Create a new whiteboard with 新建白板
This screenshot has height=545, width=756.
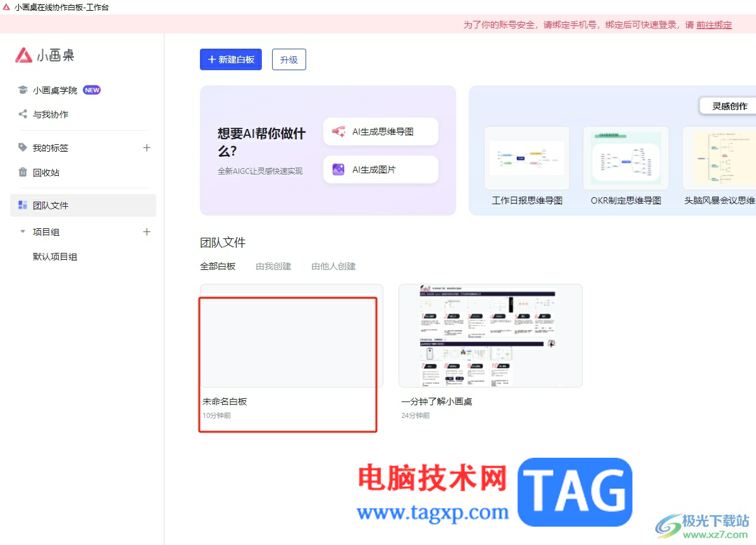pos(231,60)
